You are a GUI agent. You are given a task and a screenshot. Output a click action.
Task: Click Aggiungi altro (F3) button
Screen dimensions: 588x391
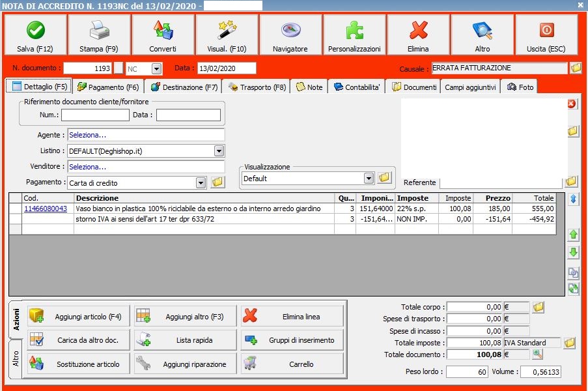pyautogui.click(x=186, y=316)
